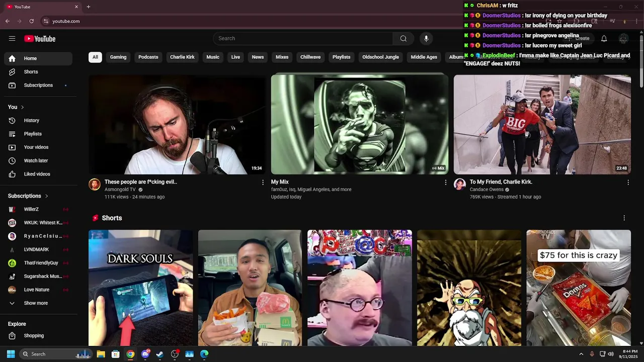Click the YouTube search input field
The width and height of the screenshot is (644, 362).
coord(303,39)
